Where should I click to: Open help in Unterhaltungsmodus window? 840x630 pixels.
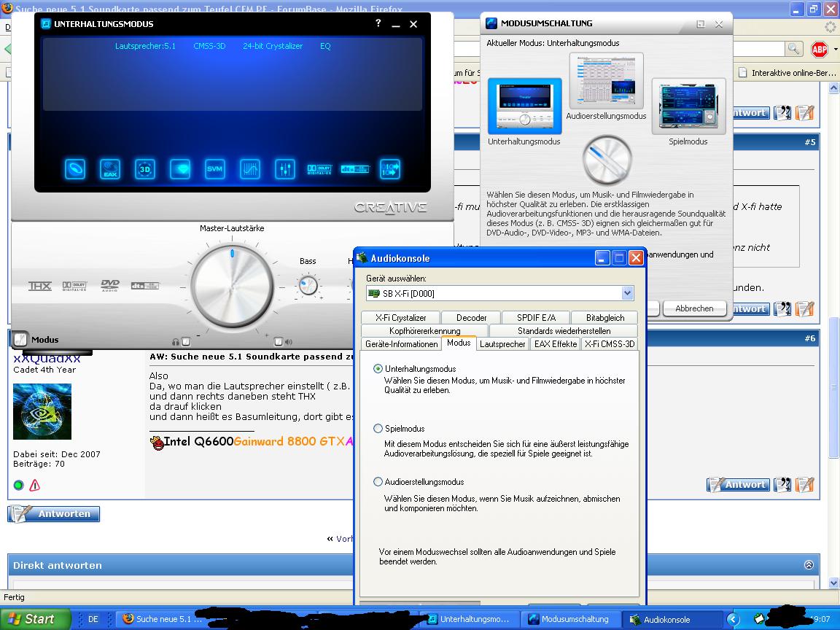tap(378, 23)
